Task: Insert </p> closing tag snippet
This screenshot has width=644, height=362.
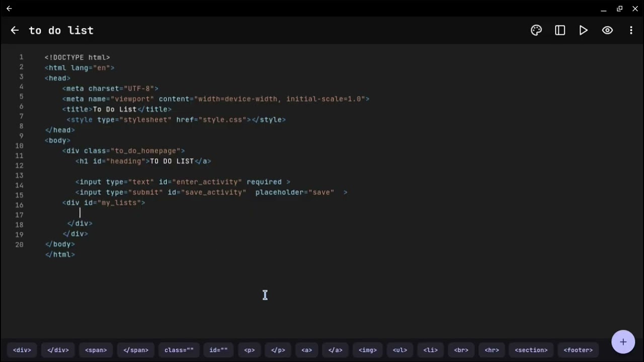Action: (278, 350)
